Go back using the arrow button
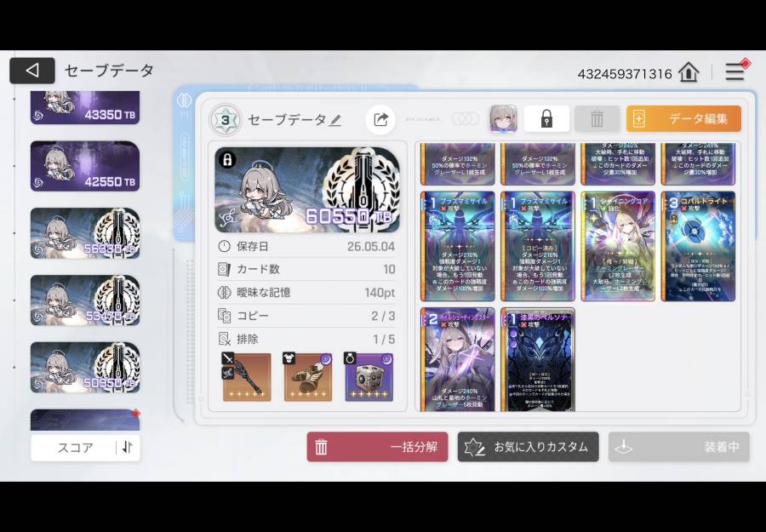Viewport: 766px width, 532px height. (32, 71)
